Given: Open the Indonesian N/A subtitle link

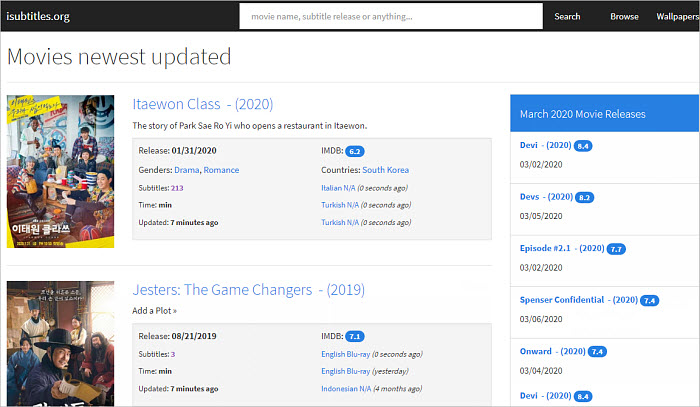Looking at the screenshot, I should pyautogui.click(x=346, y=389).
